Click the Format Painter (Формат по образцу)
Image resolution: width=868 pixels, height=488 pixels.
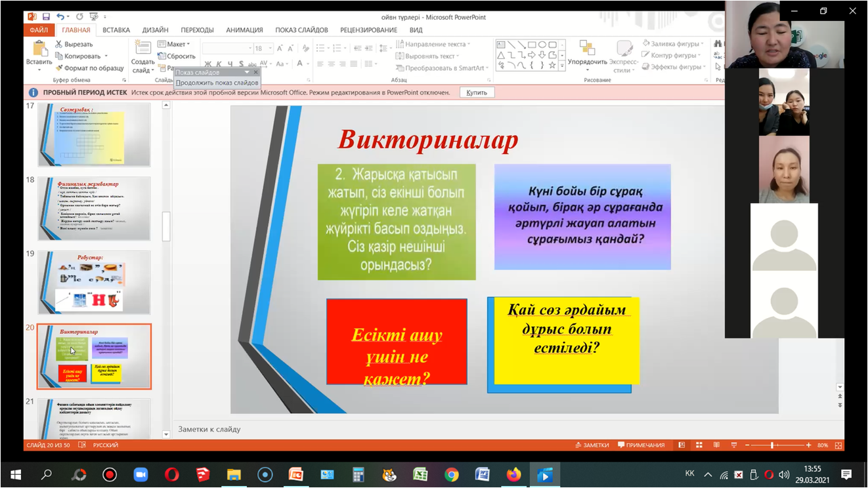[x=89, y=68]
